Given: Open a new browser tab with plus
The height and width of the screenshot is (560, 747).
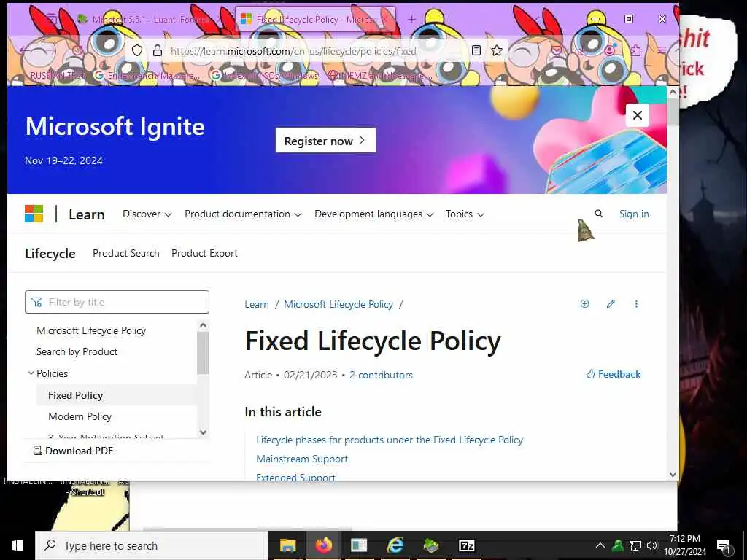Looking at the screenshot, I should click(411, 20).
